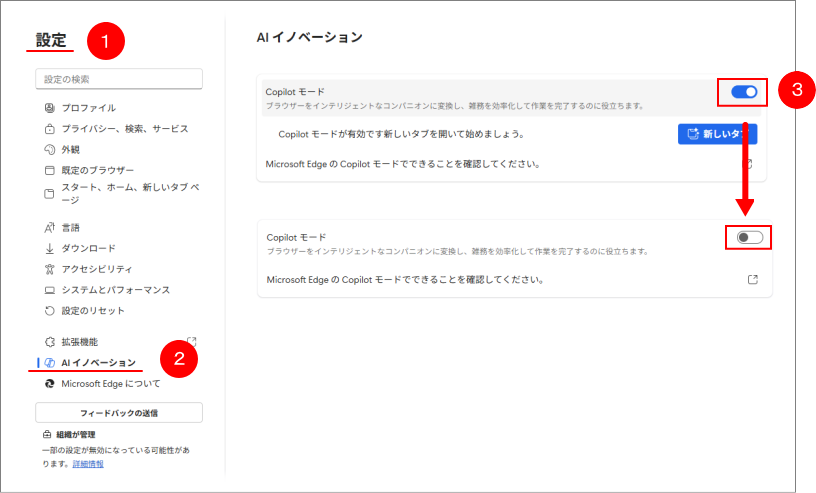816x493 pixels.
Task: Click the 設定の検索 search field
Action: click(x=119, y=79)
